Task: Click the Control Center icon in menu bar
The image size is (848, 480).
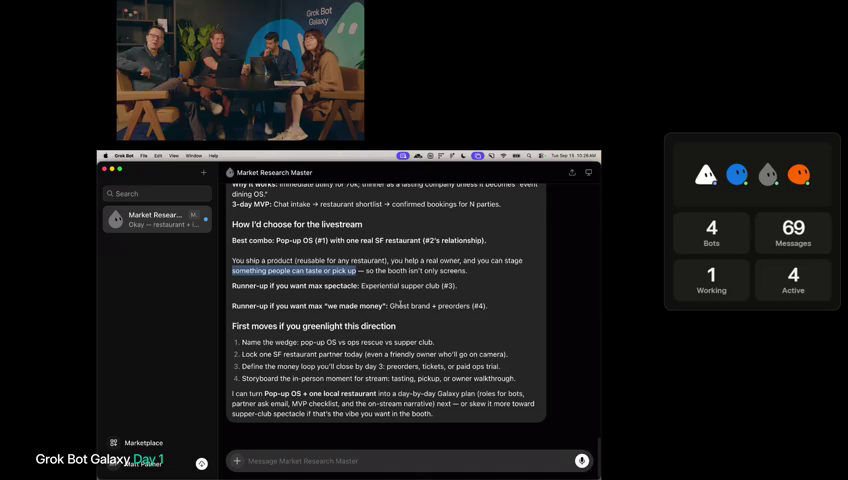Action: 541,156
